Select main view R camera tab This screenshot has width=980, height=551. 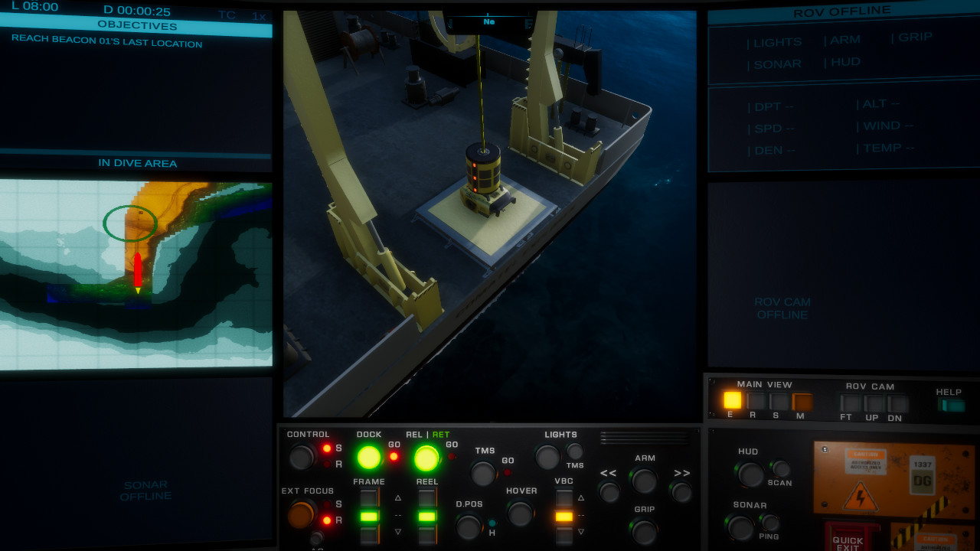[754, 401]
